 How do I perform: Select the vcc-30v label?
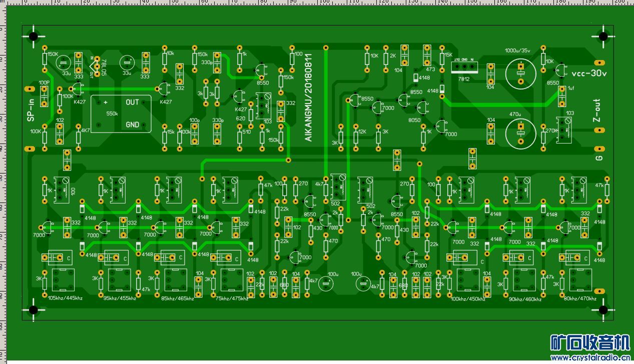589,73
